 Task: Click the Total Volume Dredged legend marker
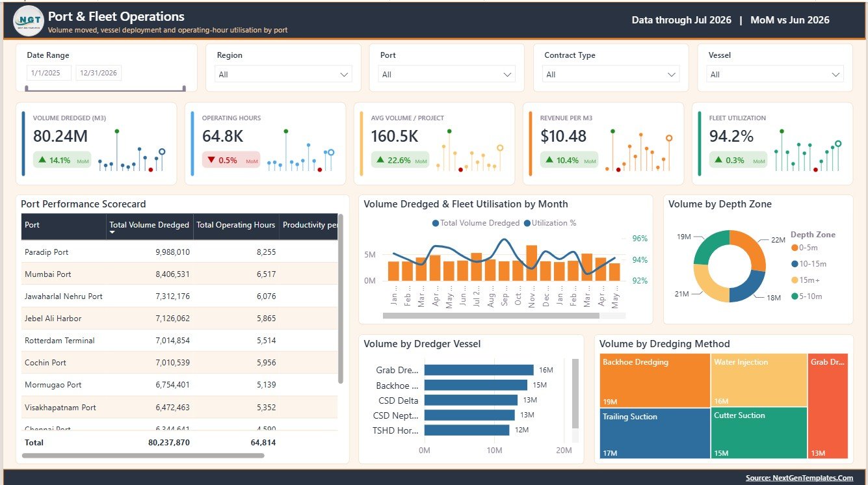[436, 223]
